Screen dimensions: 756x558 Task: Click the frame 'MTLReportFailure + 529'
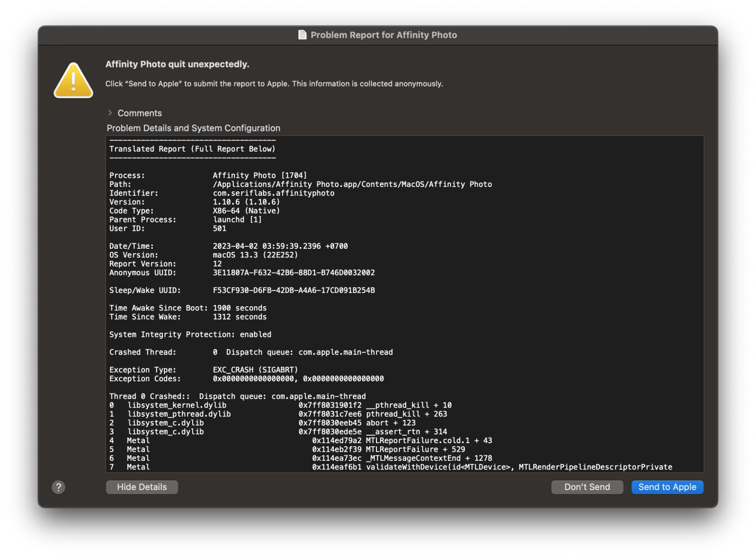[x=416, y=449]
